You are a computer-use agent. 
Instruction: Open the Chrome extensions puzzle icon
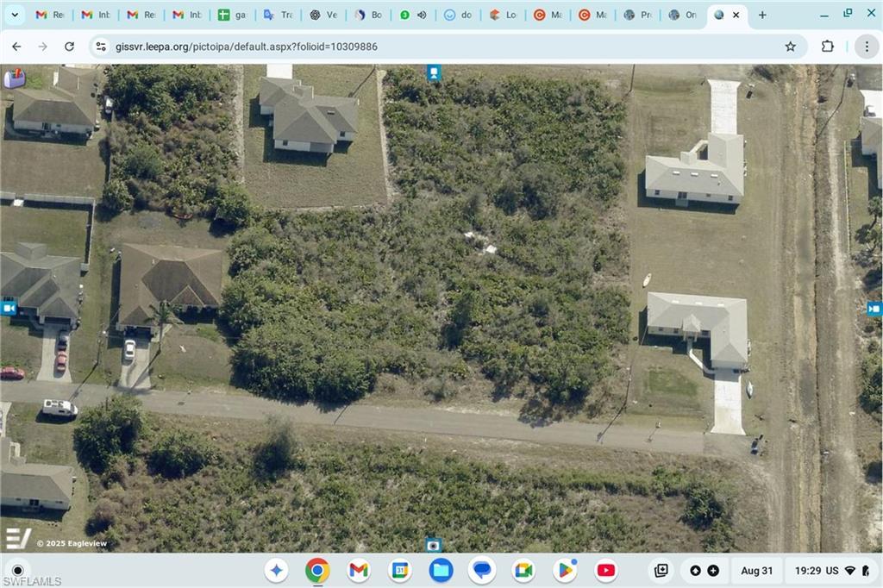pos(827,47)
